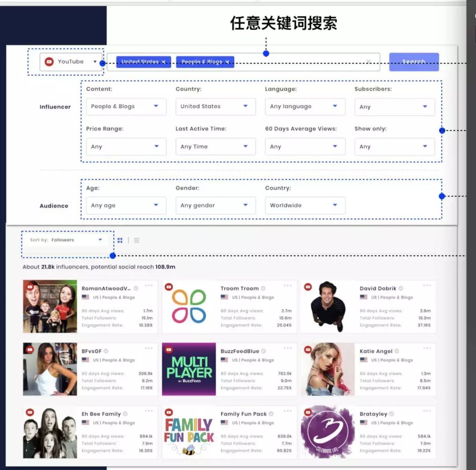Screen dimensions: 476x470
Task: Click verified badge beside Eh Bee Family
Action: 125,414
